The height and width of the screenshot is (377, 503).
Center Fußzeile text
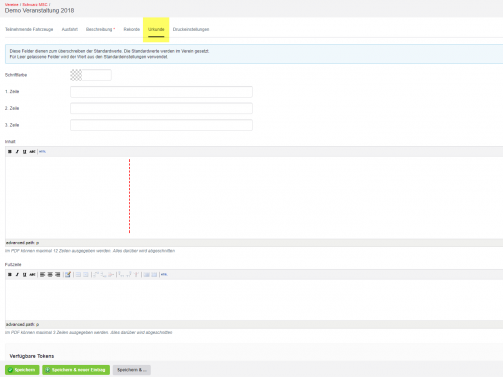pos(50,275)
